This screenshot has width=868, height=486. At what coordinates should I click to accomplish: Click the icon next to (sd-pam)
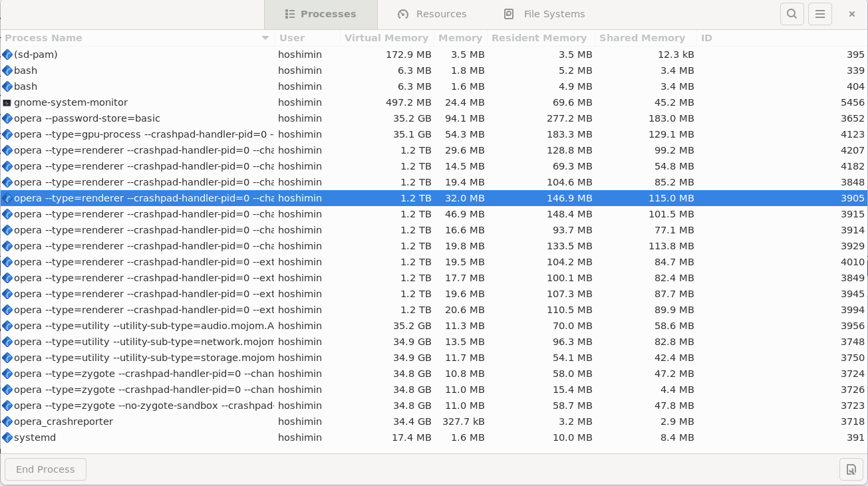7,55
